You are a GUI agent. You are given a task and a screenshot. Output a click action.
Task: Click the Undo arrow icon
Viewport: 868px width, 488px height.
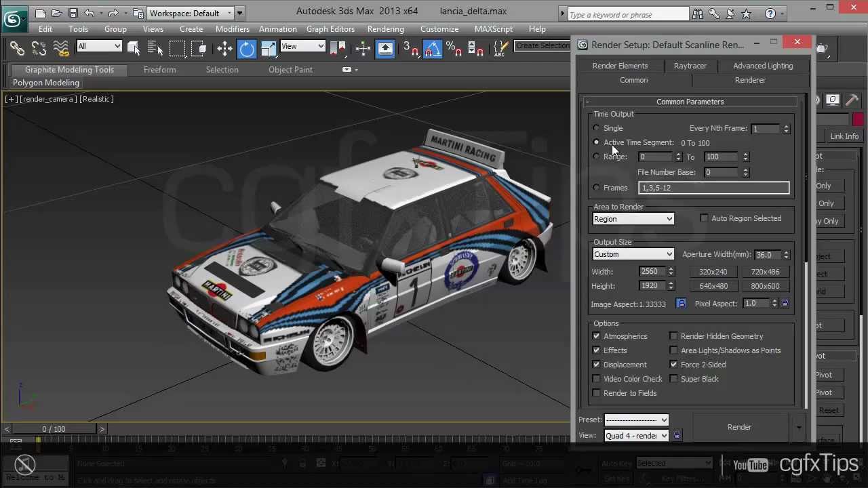(89, 13)
